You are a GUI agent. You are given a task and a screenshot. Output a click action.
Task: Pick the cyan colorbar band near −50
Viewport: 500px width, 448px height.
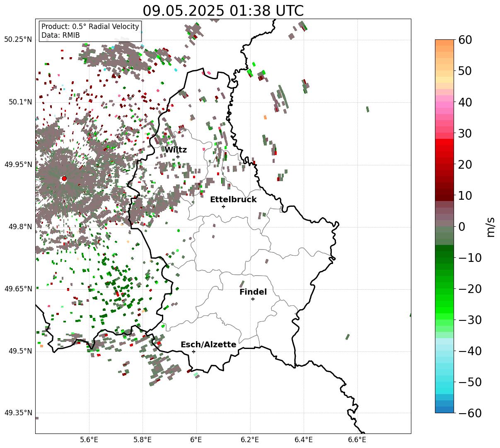coord(444,385)
